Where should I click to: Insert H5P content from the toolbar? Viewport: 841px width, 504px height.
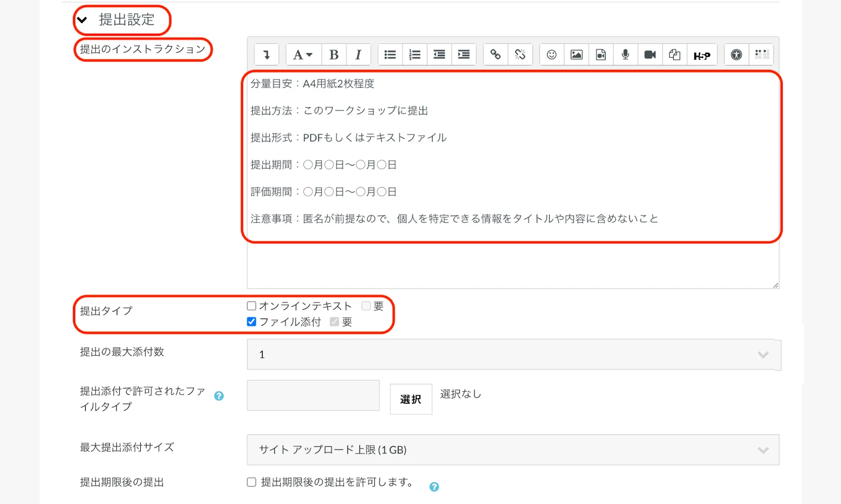coord(702,55)
